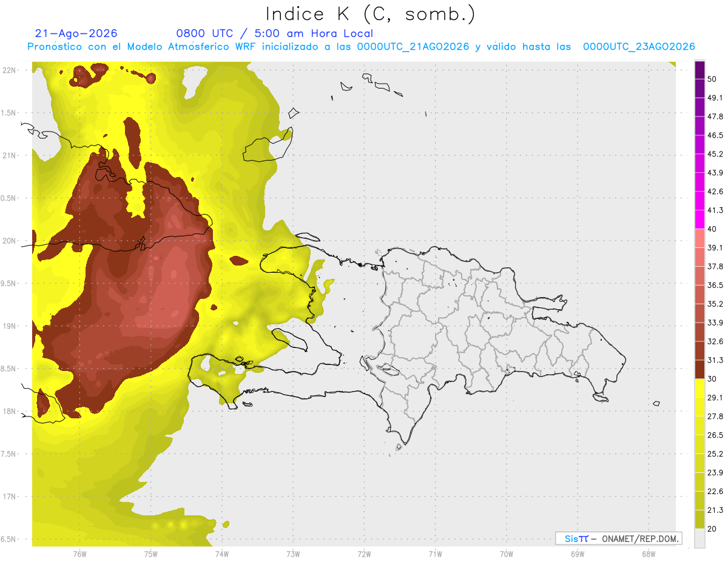The height and width of the screenshot is (562, 728).
Task: Click the '21N' latitude label
Action: click(9, 155)
